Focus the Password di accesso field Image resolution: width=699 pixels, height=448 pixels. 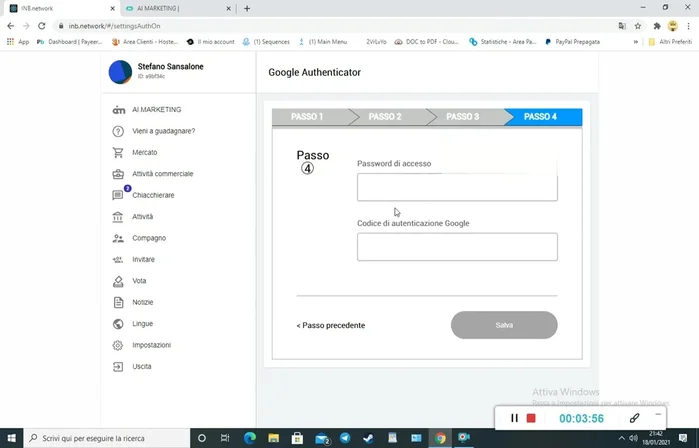click(x=457, y=187)
